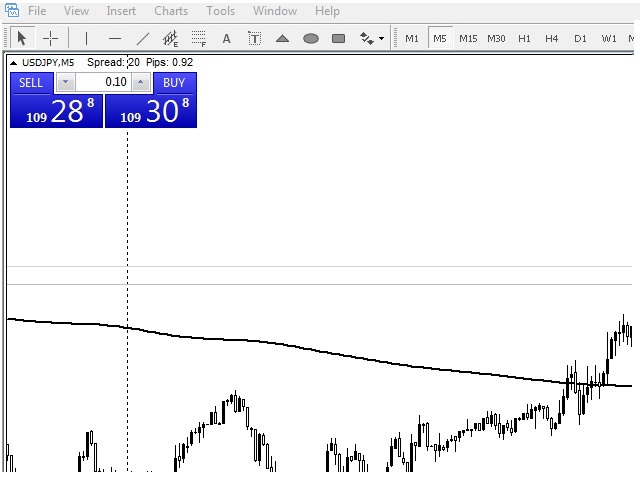Draw a vertical line tool
Screen dimensions: 640x480
pyautogui.click(x=86, y=39)
